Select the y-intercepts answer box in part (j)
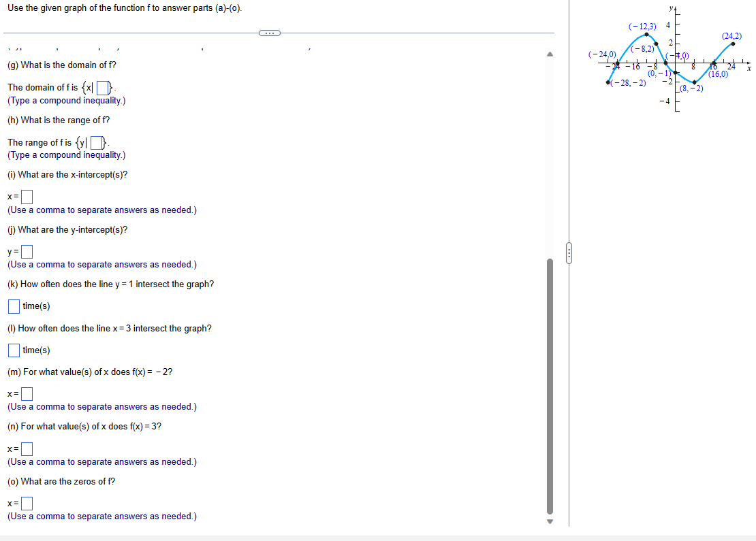Screen dimensions: 756x541 tap(25, 251)
